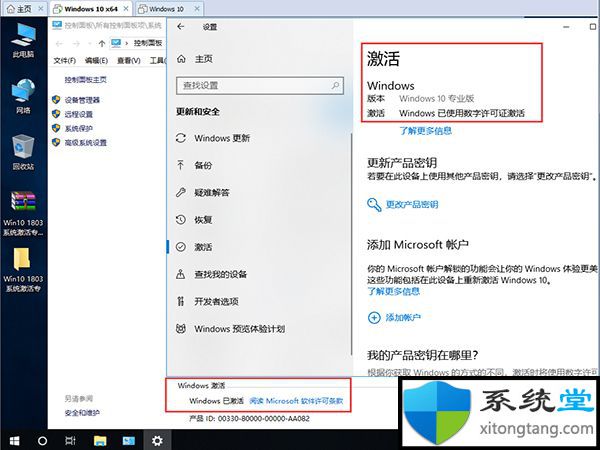Open 了解更多信息 link under activation status
This screenshot has width=600, height=450.
tap(426, 131)
